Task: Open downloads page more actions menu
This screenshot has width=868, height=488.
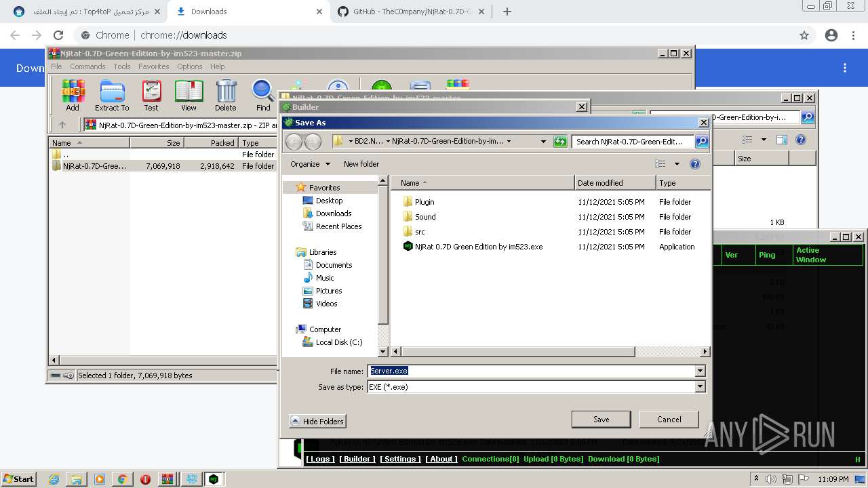Action: [845, 68]
